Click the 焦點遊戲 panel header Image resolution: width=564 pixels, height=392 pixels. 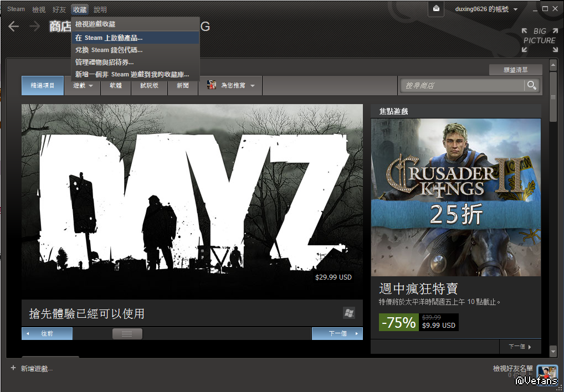click(x=456, y=111)
